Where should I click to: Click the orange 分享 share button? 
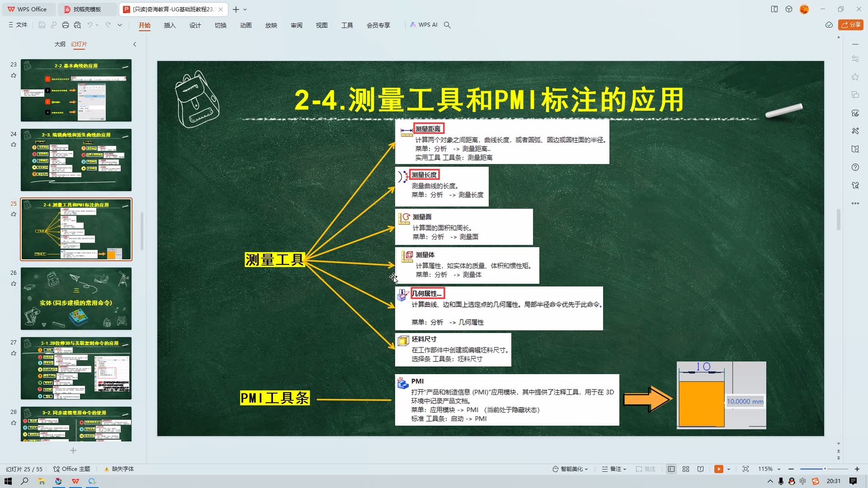851,25
